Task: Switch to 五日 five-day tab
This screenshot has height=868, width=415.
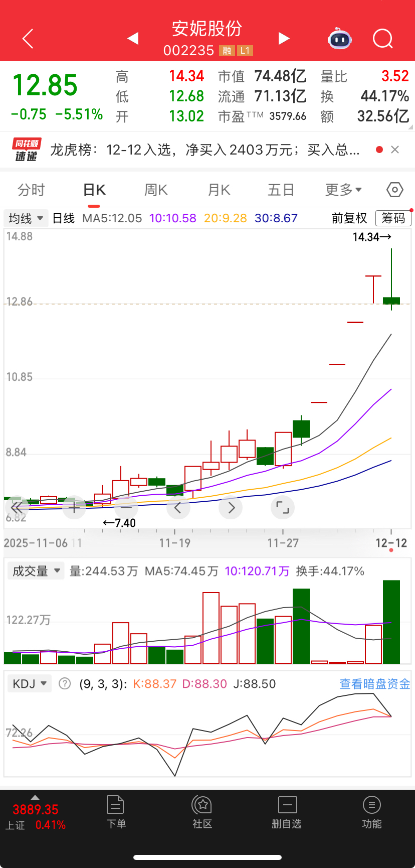Action: point(281,190)
